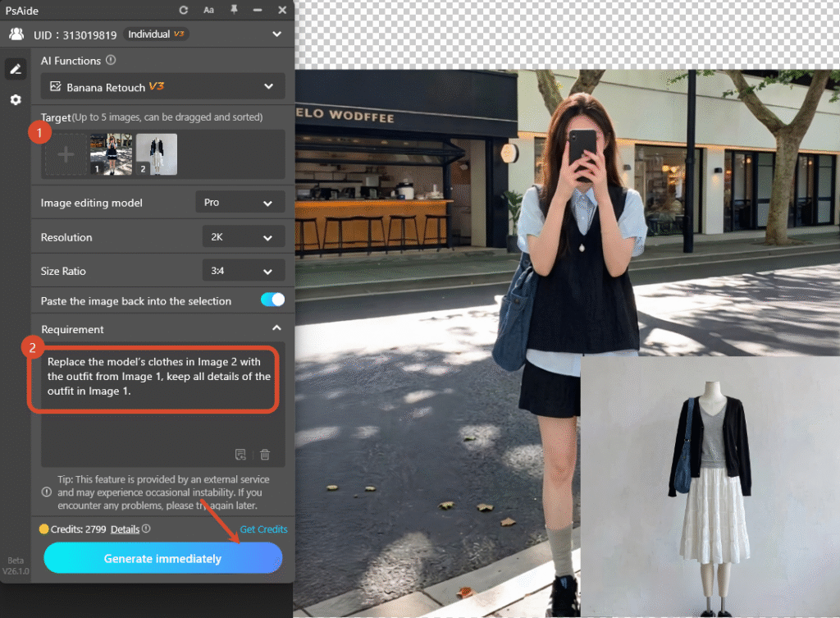Select the Edit pencil icon in sidebar
Viewport: 840px width, 618px height.
coord(15,69)
